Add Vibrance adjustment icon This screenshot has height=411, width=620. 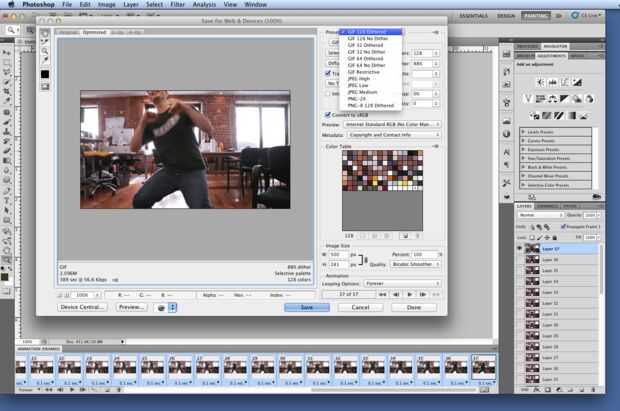point(528,99)
